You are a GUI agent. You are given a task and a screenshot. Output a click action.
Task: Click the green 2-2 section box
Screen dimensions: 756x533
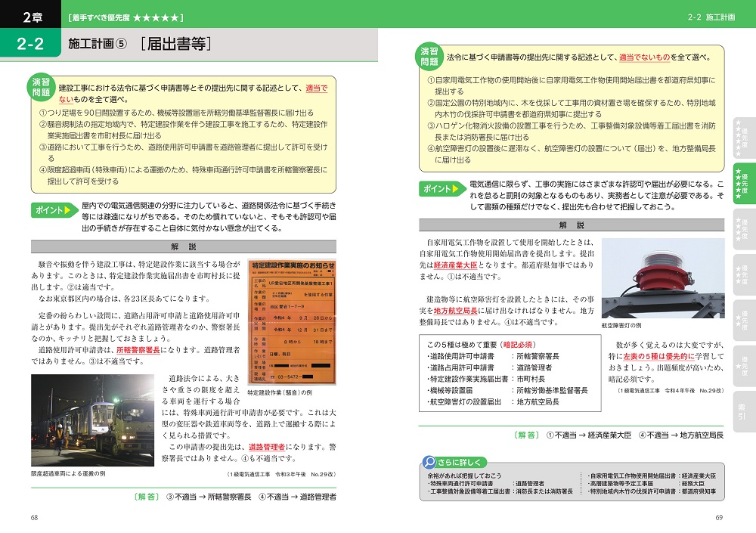[30, 43]
